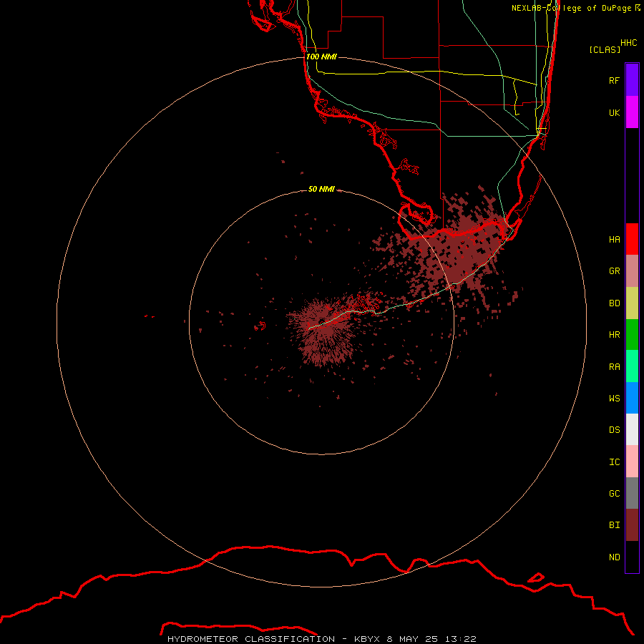The height and width of the screenshot is (644, 644).
Task: Click the BD legend label
Action: click(x=614, y=303)
